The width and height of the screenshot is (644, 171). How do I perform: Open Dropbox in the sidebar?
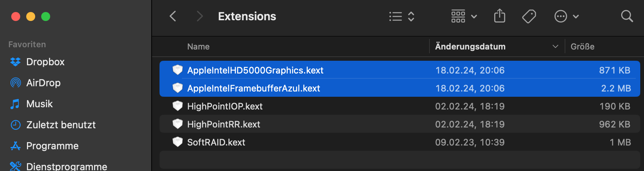(45, 62)
